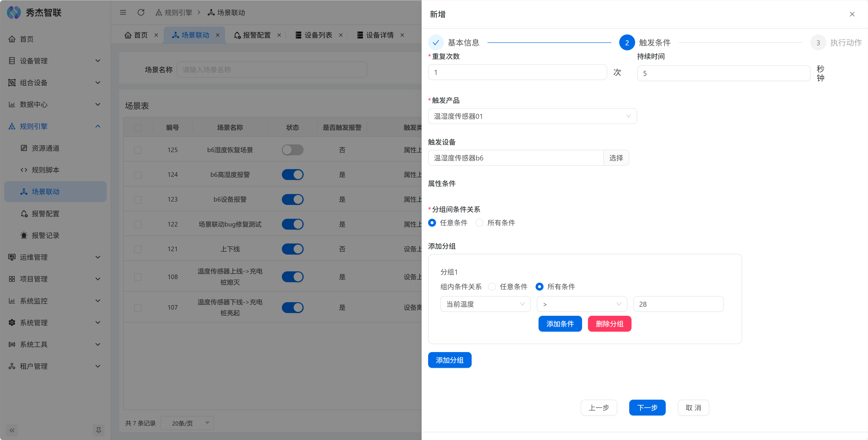
Task: Toggle status switch for b6湿度恢复场景
Action: [293, 150]
